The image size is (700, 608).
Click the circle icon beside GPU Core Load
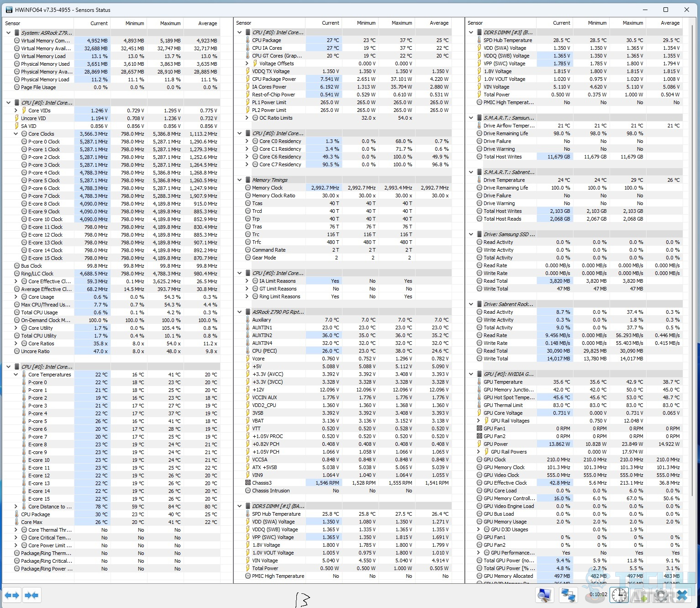pos(479,491)
